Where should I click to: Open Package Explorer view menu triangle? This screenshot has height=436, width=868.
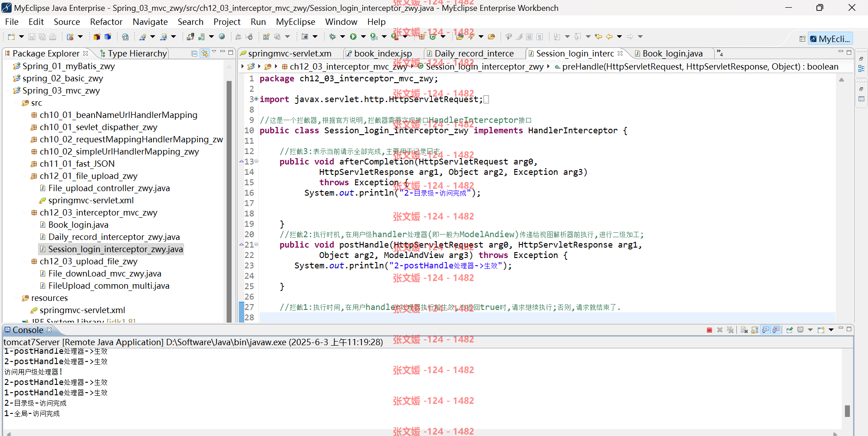pos(214,52)
